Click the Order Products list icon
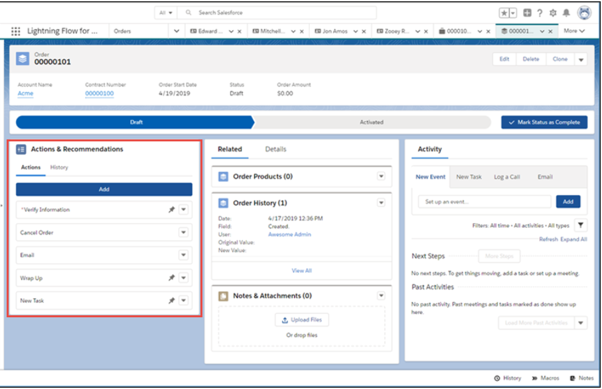 pyautogui.click(x=223, y=177)
